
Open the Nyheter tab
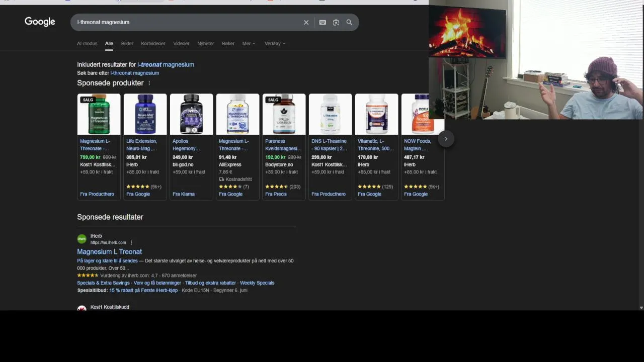click(205, 44)
